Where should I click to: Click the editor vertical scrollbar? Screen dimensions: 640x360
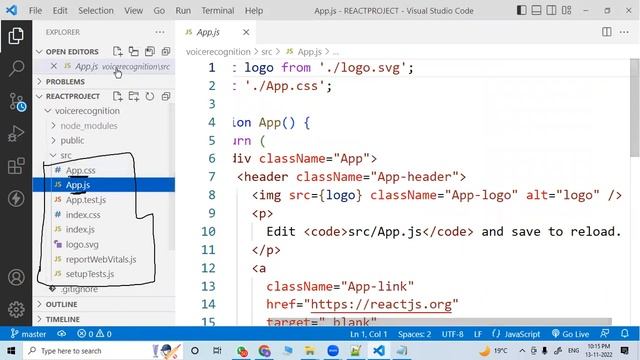pos(635,108)
